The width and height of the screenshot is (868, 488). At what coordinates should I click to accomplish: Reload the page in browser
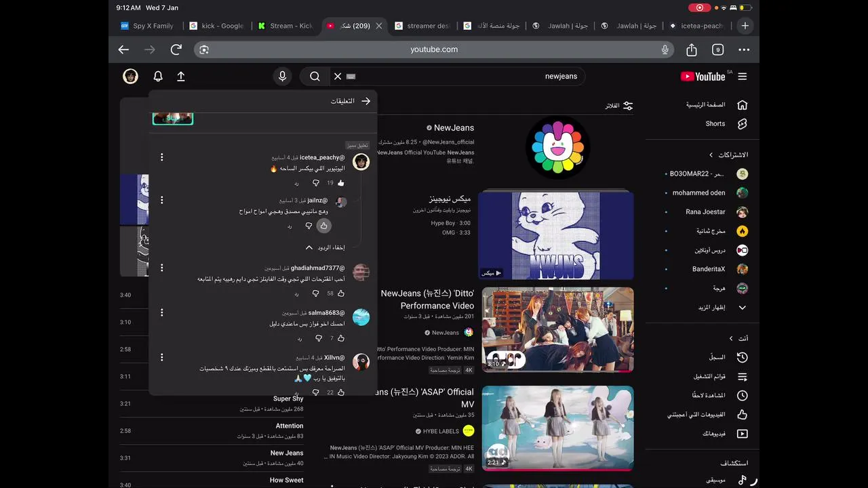[x=176, y=49]
